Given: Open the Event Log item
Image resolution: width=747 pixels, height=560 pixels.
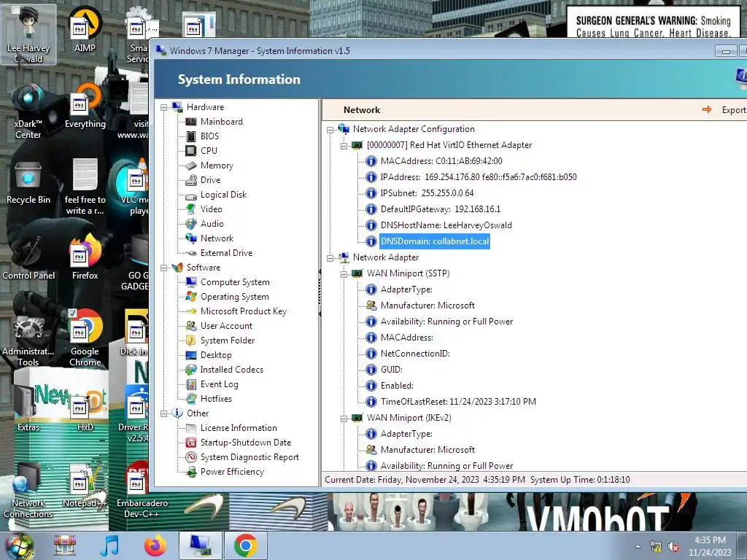Looking at the screenshot, I should (x=219, y=384).
